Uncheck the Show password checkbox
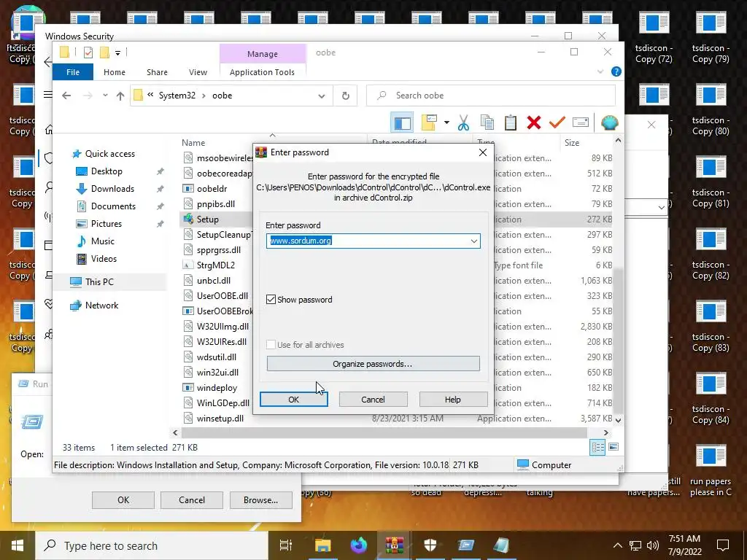 click(271, 300)
